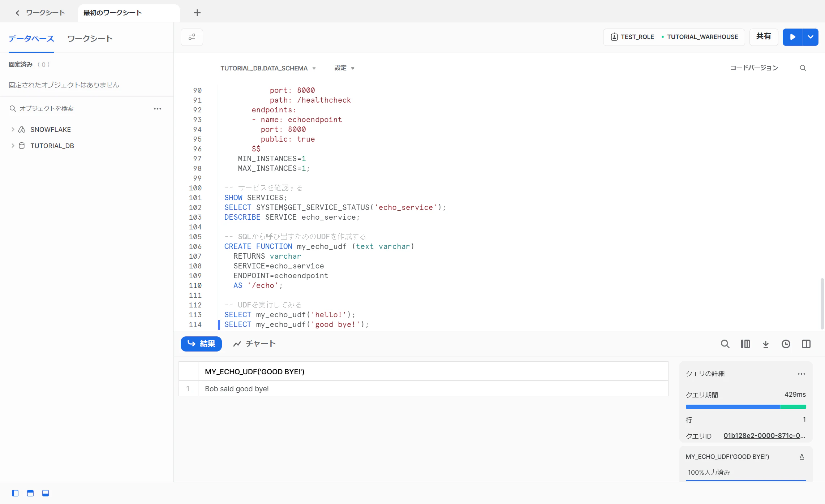This screenshot has width=825, height=504.
Task: Click the 共有 share button
Action: pos(764,37)
